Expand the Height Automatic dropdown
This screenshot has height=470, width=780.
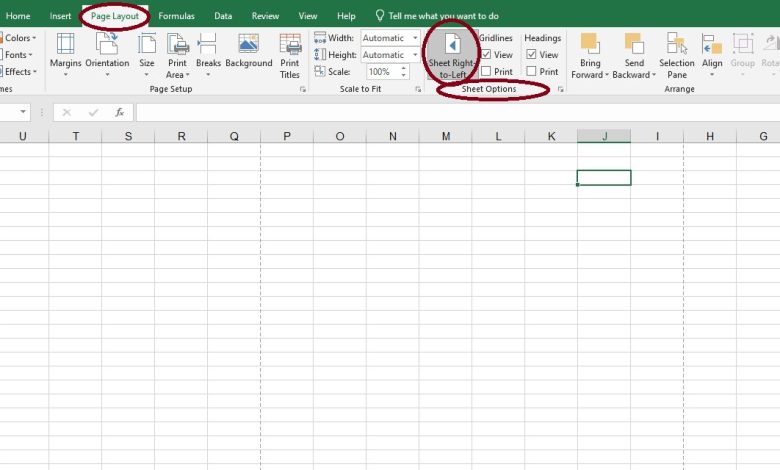pyautogui.click(x=415, y=55)
